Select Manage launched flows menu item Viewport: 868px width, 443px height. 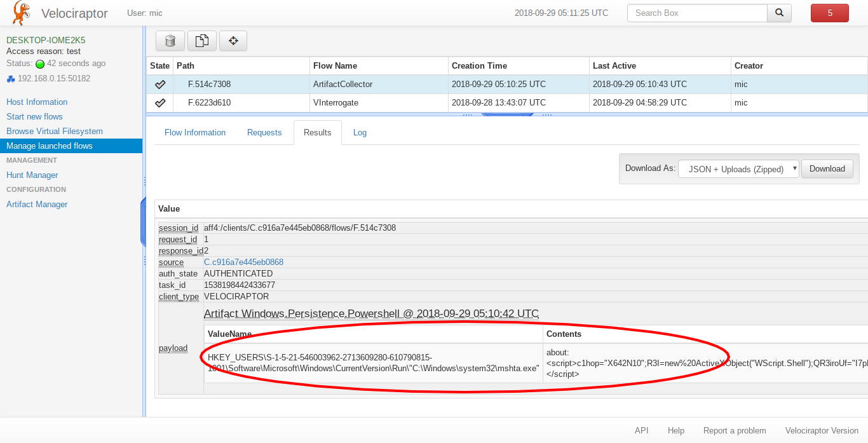71,146
